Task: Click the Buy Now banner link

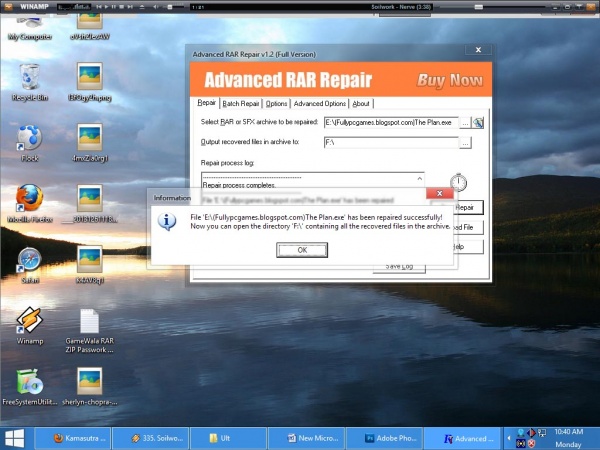Action: coord(450,80)
